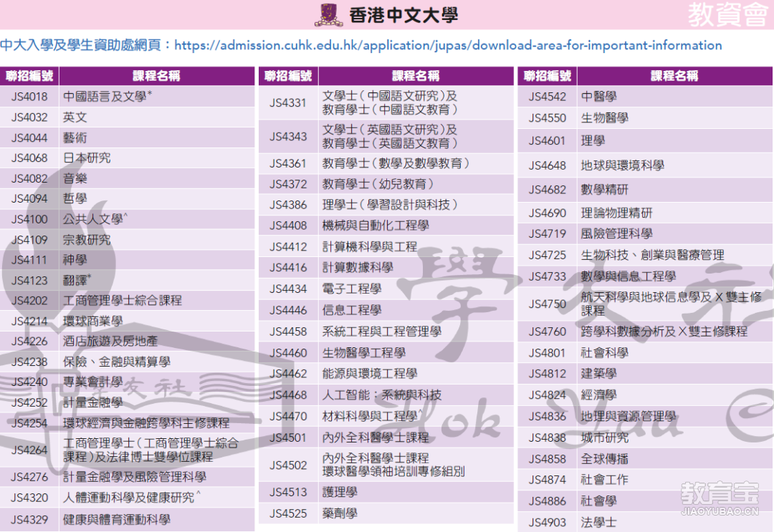
Task: Click the JS4018 code cell
Action: click(29, 97)
